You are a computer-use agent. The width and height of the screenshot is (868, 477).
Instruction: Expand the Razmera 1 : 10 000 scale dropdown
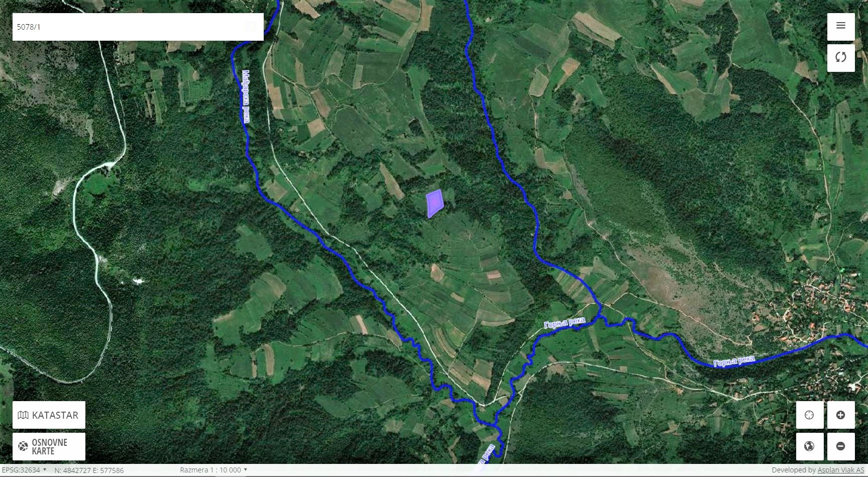[213, 470]
